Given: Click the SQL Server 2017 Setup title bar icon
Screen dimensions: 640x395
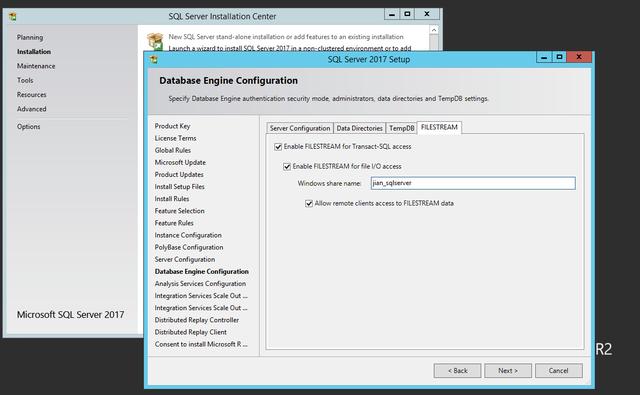Looking at the screenshot, I should coord(154,60).
